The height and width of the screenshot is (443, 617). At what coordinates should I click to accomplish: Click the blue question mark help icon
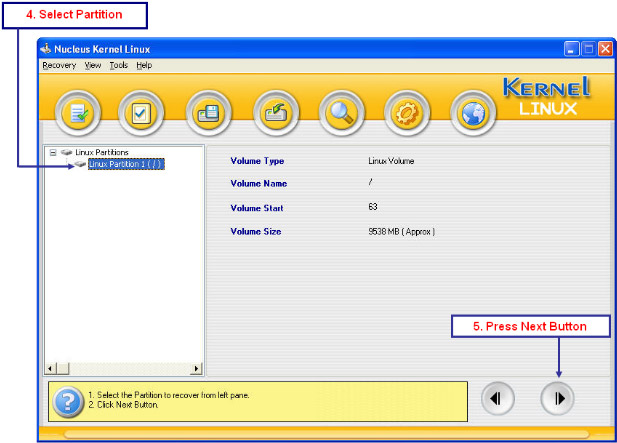(x=68, y=402)
